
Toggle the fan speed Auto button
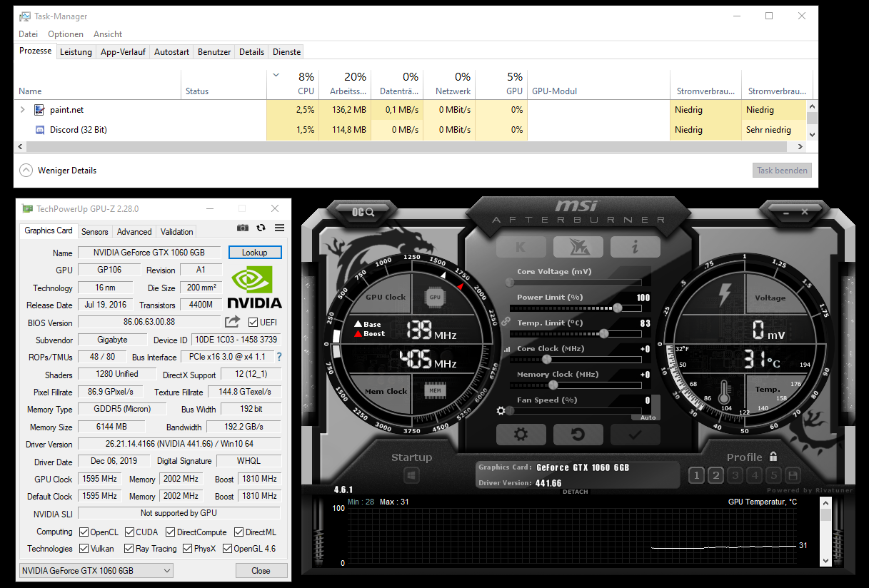tap(648, 417)
